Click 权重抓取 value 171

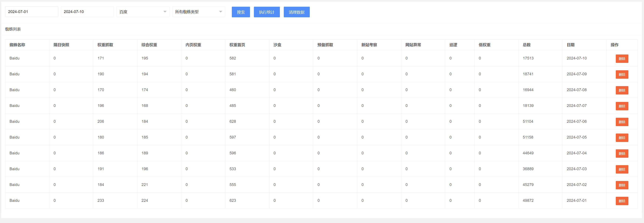point(101,58)
